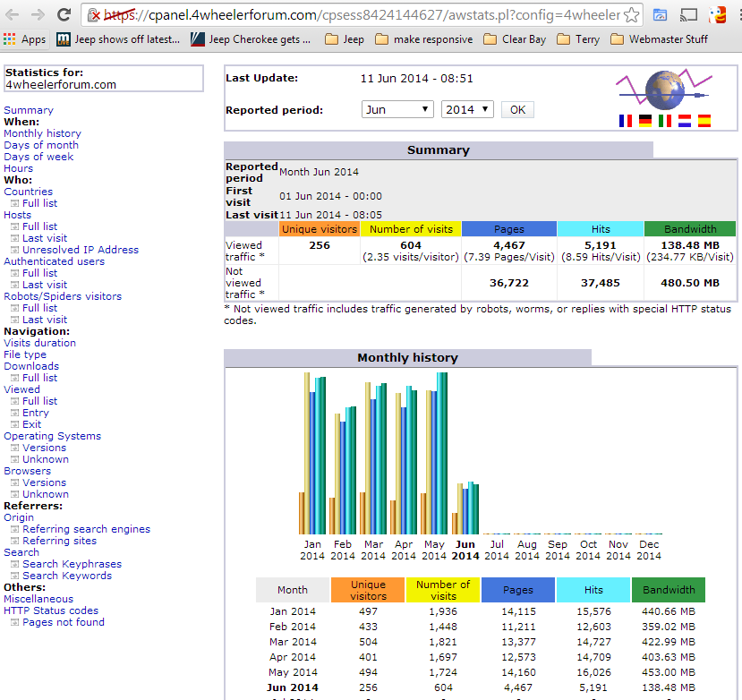Open the Entry pages link
Image resolution: width=742 pixels, height=700 pixels.
tap(36, 413)
